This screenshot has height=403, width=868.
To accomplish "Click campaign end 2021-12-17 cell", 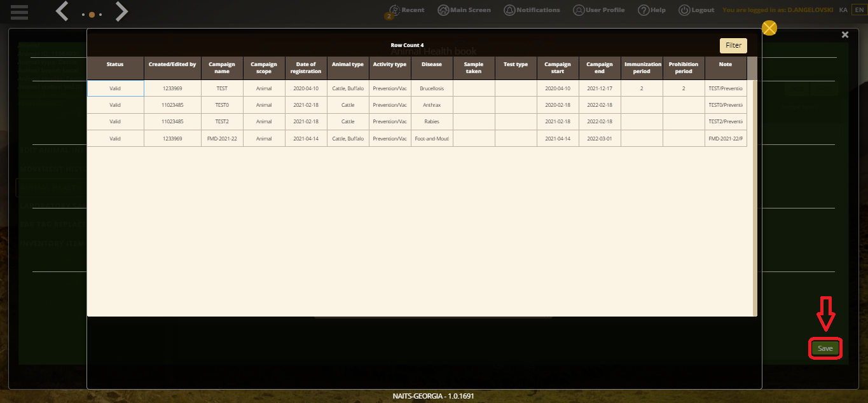I will [x=600, y=88].
